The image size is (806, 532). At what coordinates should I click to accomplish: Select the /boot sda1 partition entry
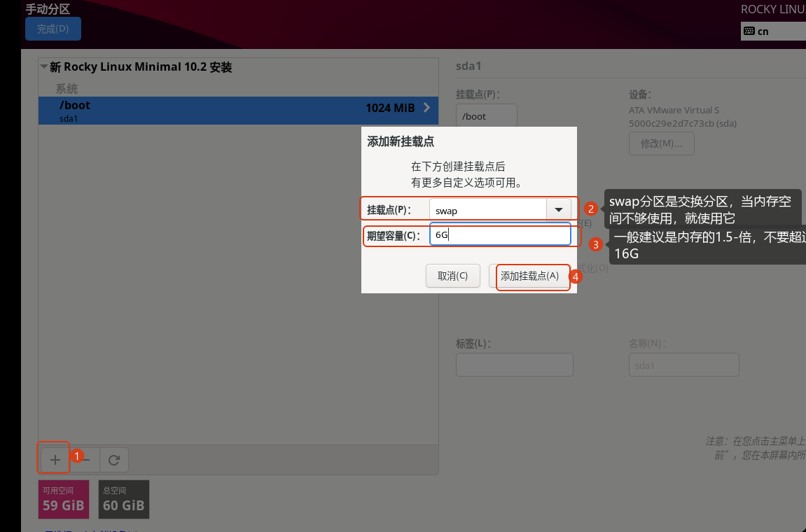coord(238,111)
